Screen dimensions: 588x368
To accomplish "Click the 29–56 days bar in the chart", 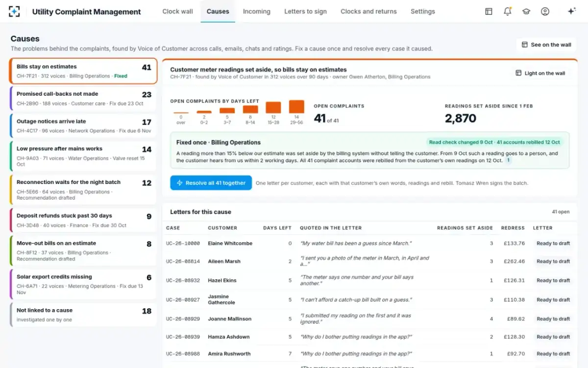I will pos(296,107).
